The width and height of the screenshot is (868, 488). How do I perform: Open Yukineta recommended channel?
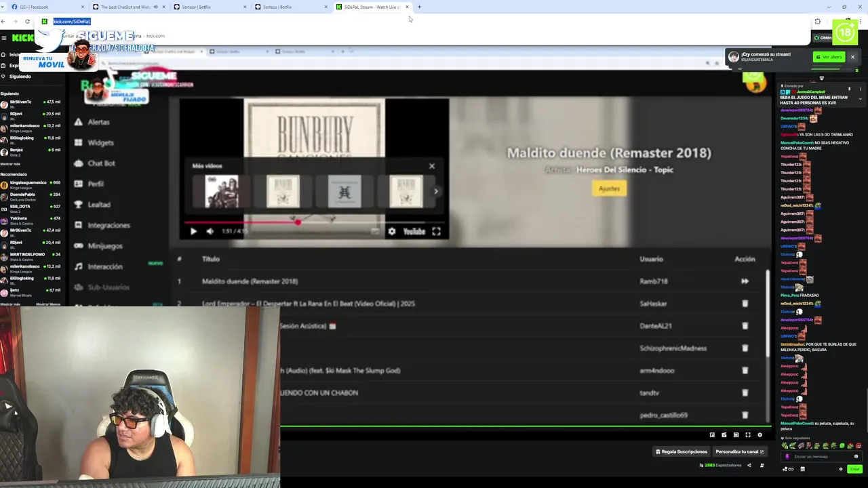point(31,220)
